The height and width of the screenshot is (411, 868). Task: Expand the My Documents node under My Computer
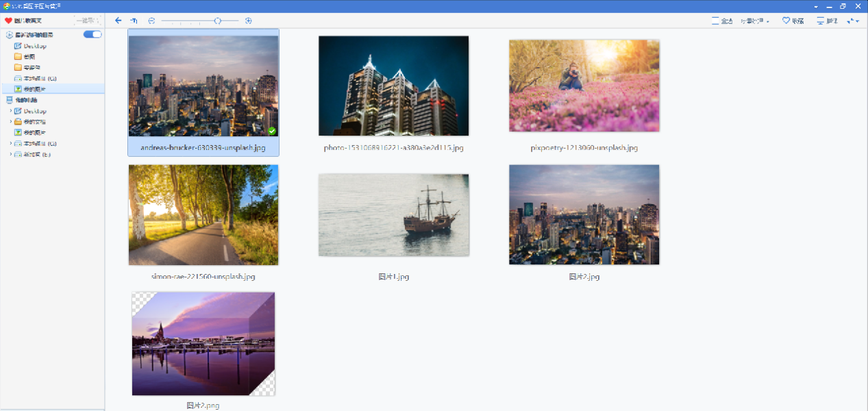point(10,121)
